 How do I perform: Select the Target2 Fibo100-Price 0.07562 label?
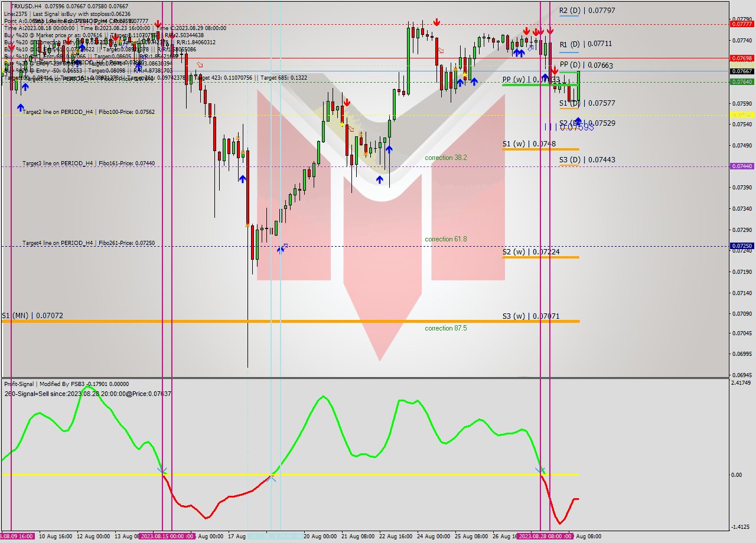[89, 112]
